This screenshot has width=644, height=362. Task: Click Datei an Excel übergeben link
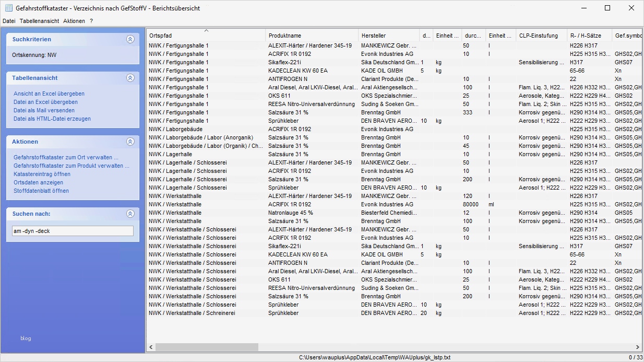pos(45,102)
